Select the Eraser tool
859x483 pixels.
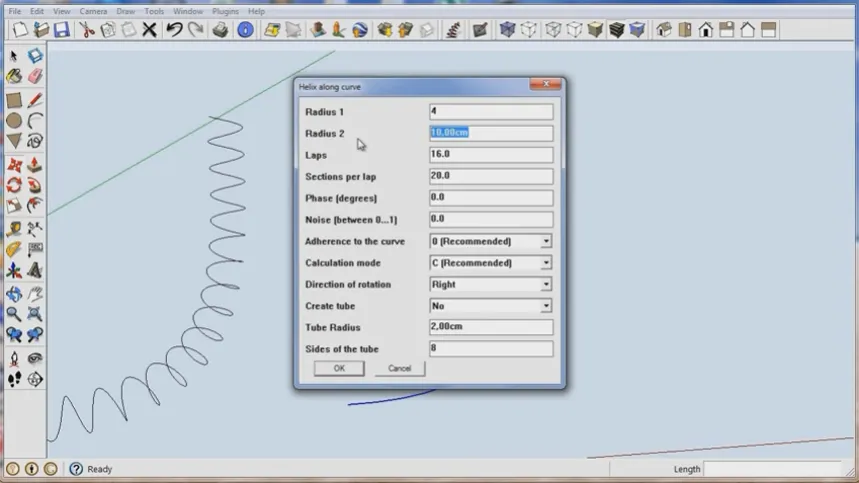click(x=35, y=76)
